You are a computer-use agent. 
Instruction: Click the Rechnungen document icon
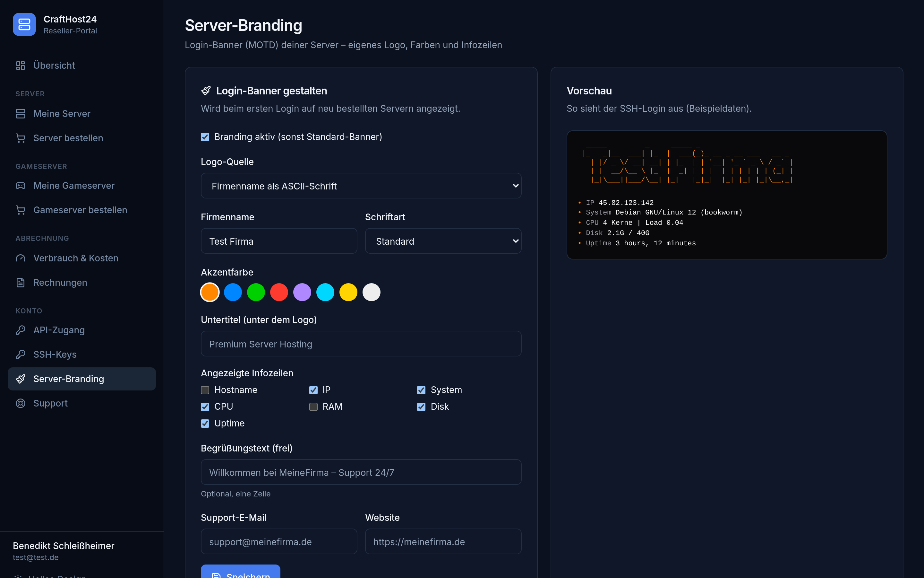[21, 283]
